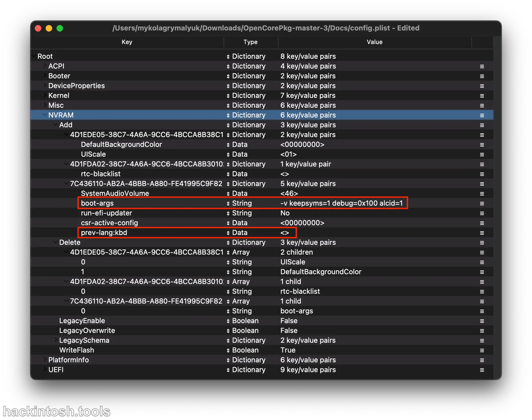Open the row menu icon for LegacyEnable
532x420 pixels.
pyautogui.click(x=482, y=321)
